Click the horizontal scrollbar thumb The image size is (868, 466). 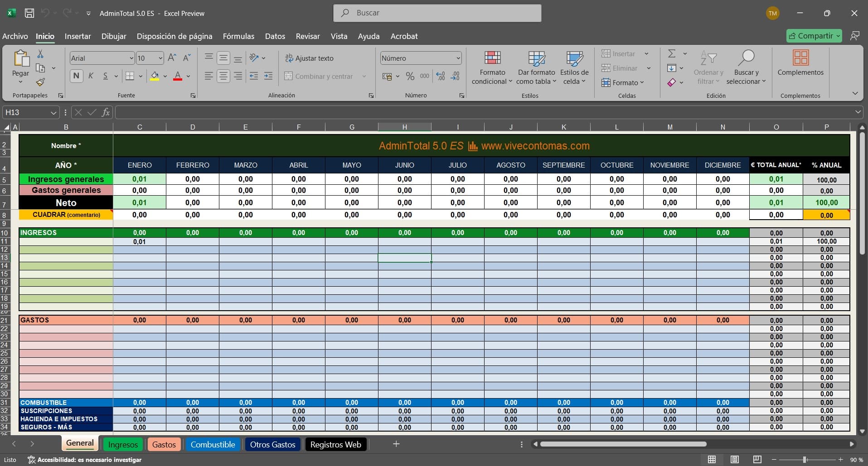pos(623,444)
